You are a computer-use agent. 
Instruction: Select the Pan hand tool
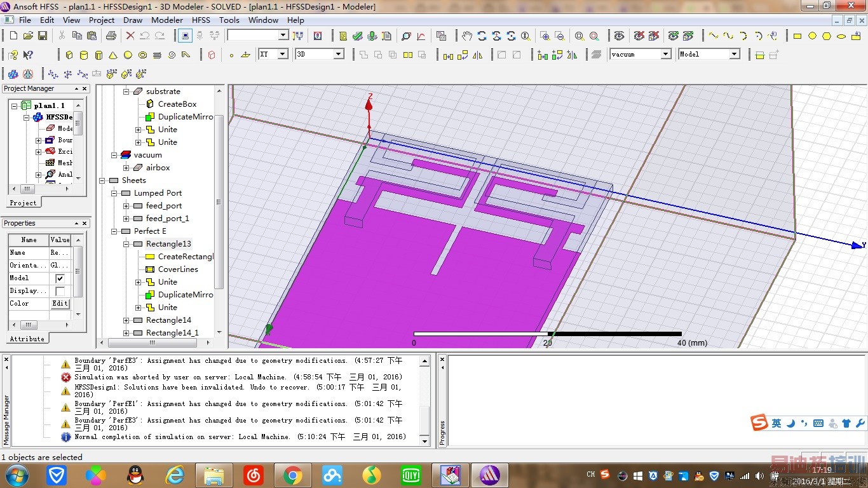(x=467, y=36)
